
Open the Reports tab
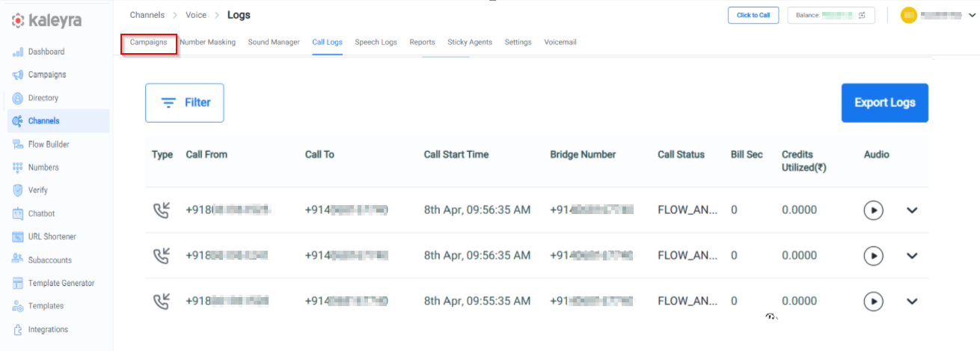coord(422,43)
